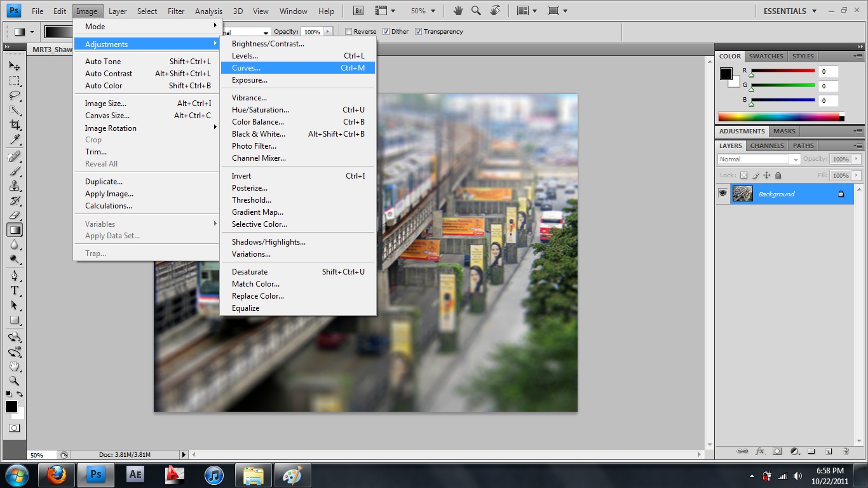868x488 pixels.
Task: Launch Bridge from the application bar
Action: 358,11
